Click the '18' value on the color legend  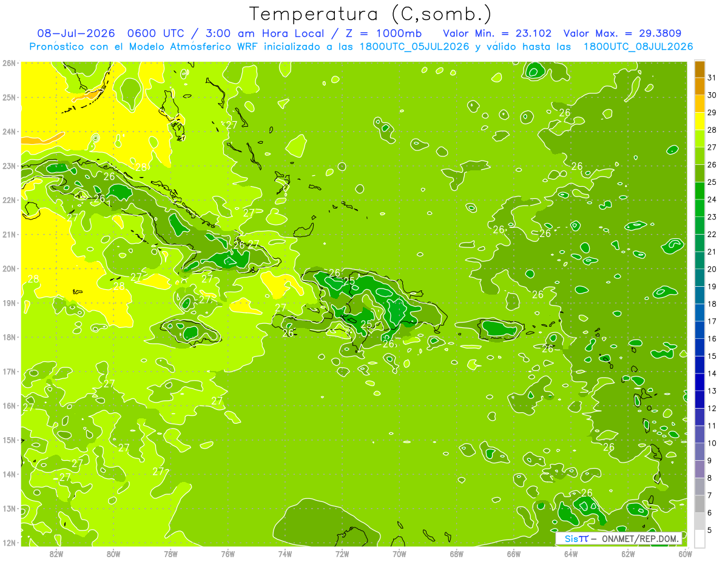[x=712, y=304]
